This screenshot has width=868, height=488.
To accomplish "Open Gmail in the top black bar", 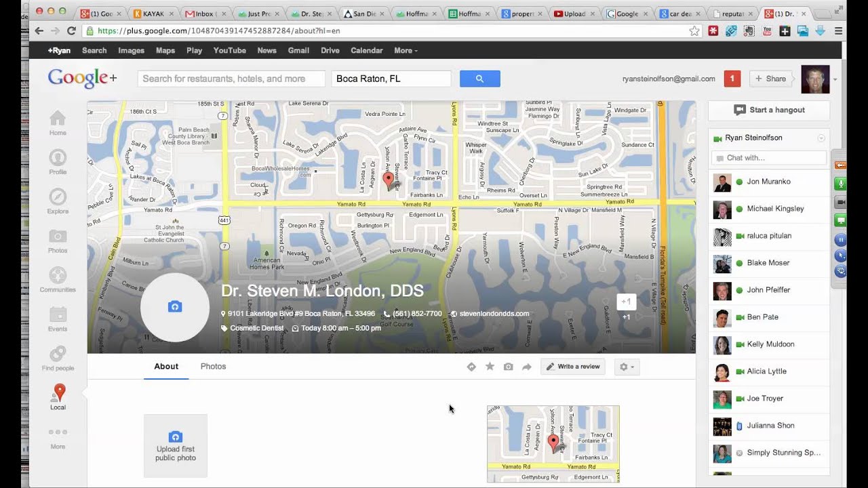I will pos(298,50).
